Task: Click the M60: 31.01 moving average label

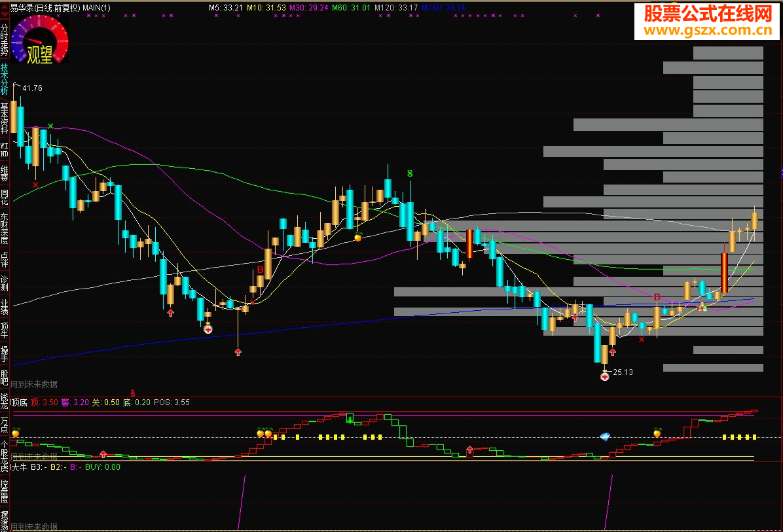Action: pos(352,7)
